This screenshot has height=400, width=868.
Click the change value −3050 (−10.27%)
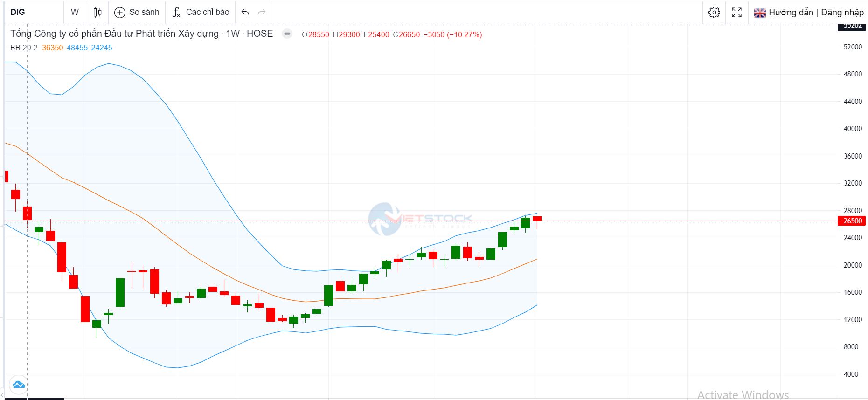pos(453,34)
